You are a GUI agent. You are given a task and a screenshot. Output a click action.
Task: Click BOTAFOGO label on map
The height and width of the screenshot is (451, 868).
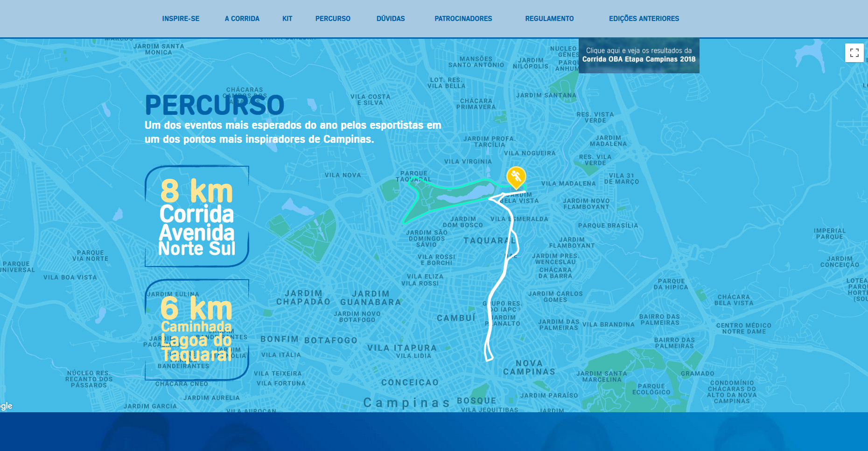click(331, 340)
